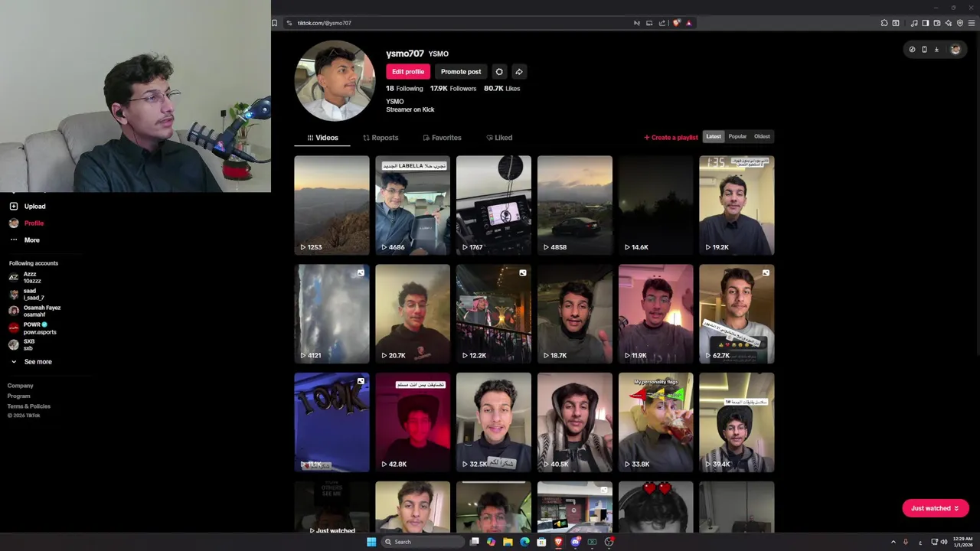Click the 80.7K Likes count
Viewport: 980px width, 551px height.
tap(502, 89)
